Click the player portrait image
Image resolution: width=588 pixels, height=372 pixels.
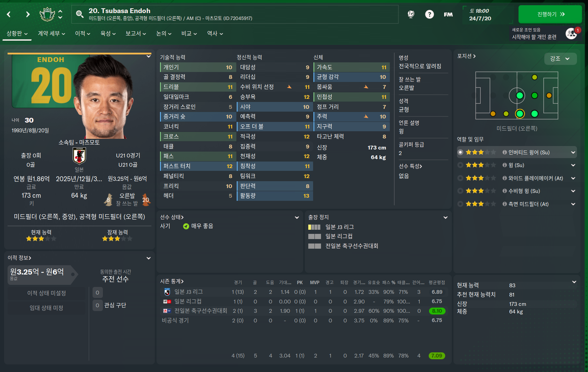103,97
